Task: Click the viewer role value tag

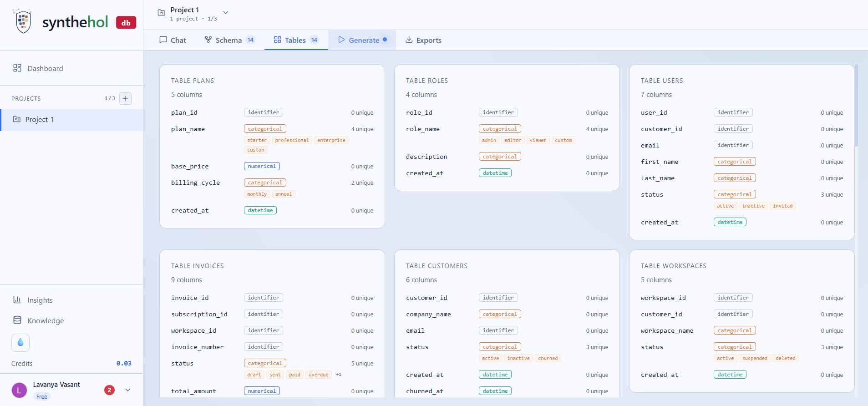Action: 538,140
